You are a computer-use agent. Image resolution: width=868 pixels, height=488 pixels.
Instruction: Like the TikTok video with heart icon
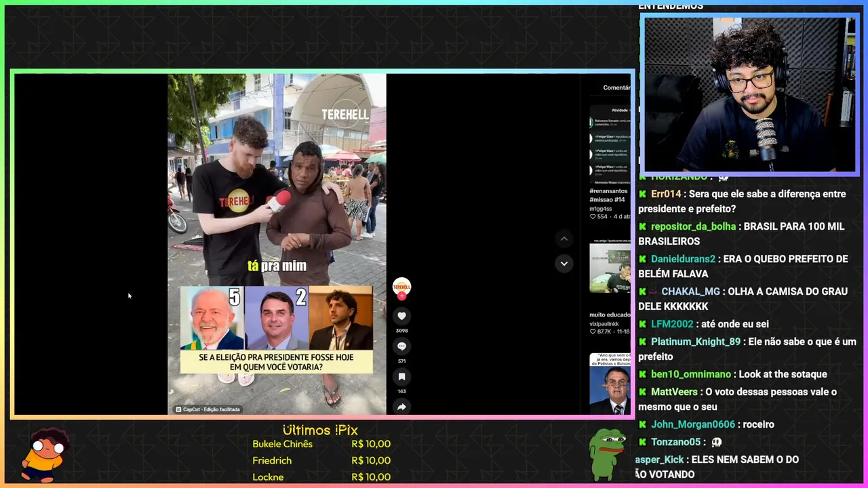pyautogui.click(x=401, y=316)
